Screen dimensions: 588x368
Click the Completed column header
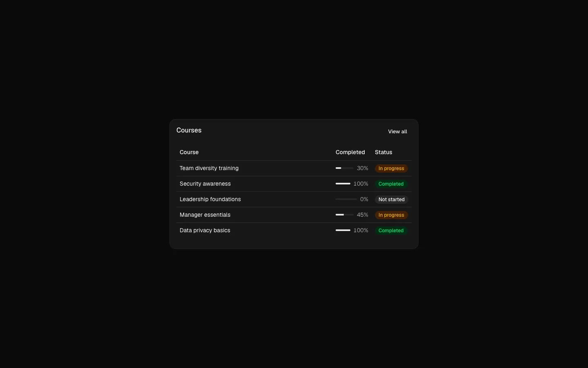click(x=350, y=152)
